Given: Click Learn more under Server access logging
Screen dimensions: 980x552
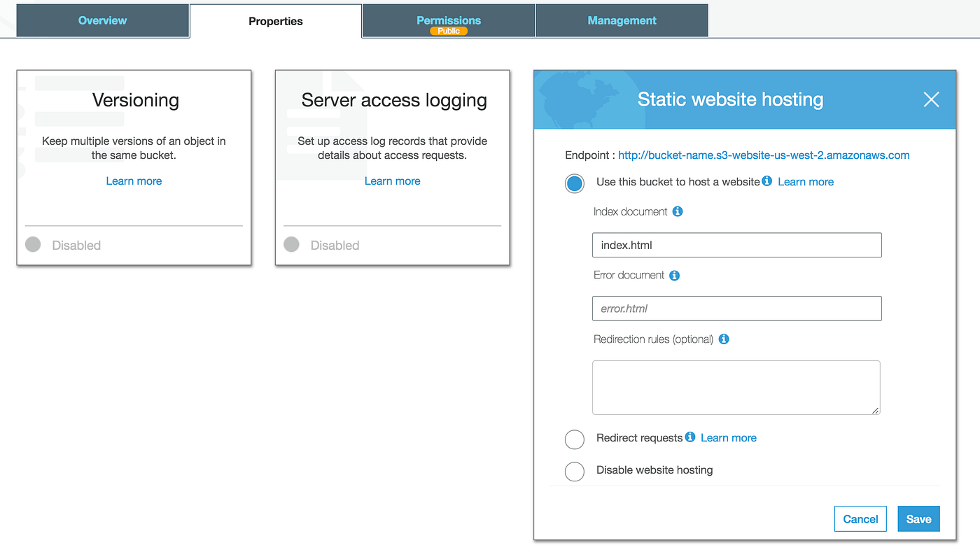Looking at the screenshot, I should (x=392, y=181).
